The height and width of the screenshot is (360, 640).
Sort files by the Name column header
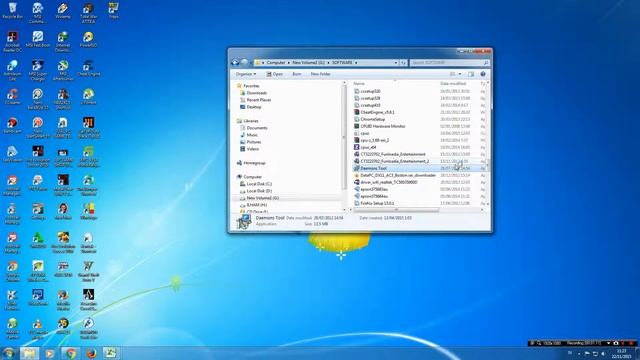(358, 84)
